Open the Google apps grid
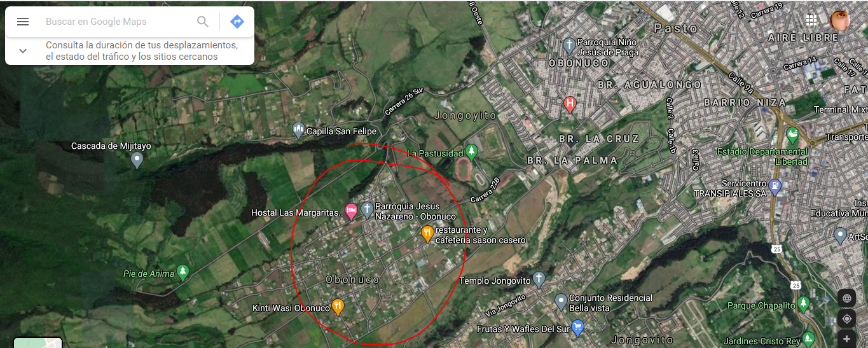 click(811, 20)
